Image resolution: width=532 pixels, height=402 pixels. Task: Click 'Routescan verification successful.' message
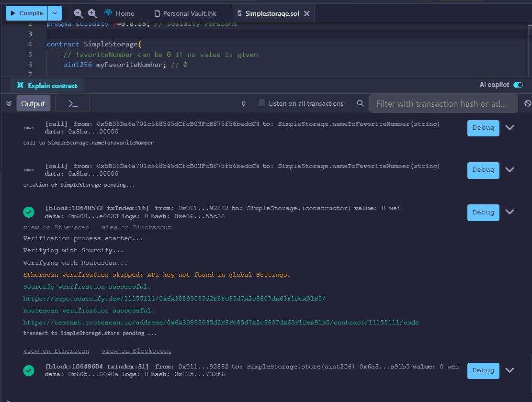point(89,311)
